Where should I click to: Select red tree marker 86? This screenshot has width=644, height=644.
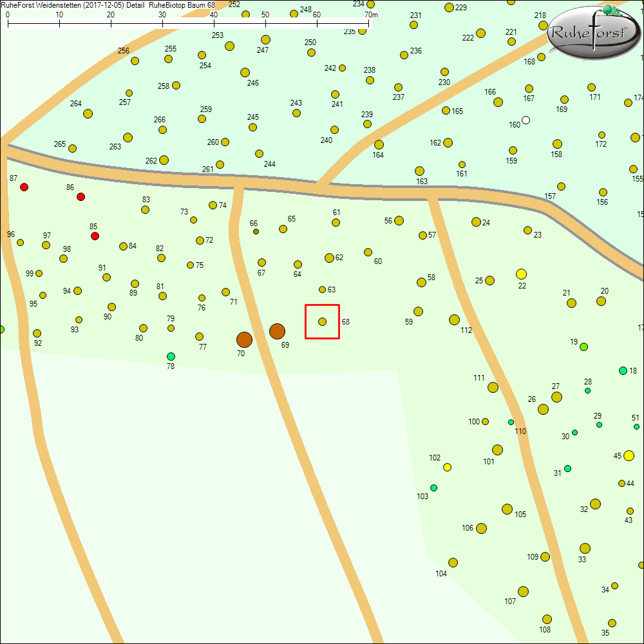point(80,196)
